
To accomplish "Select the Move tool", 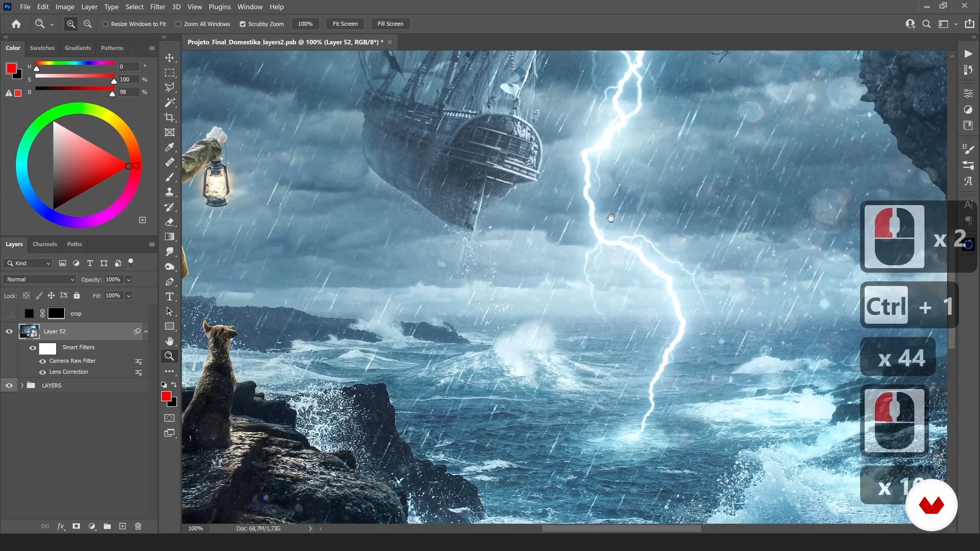I will (x=169, y=58).
